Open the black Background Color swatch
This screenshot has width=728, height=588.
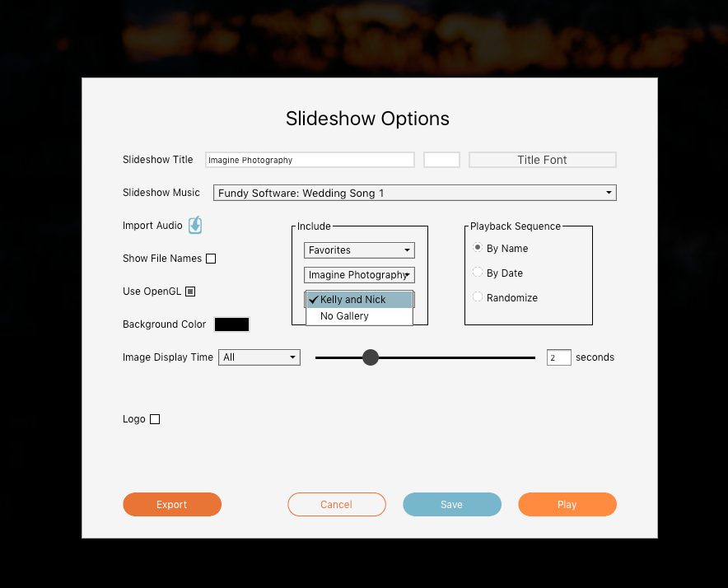coord(231,324)
